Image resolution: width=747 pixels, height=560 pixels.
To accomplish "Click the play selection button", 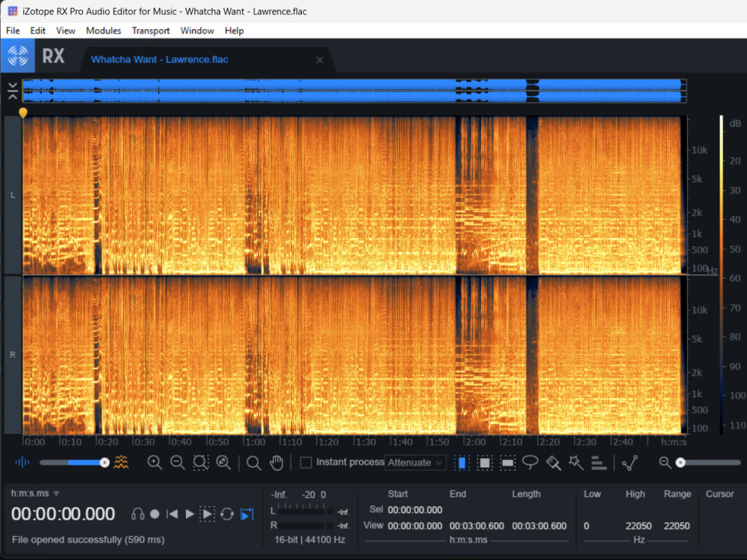I will click(x=207, y=514).
